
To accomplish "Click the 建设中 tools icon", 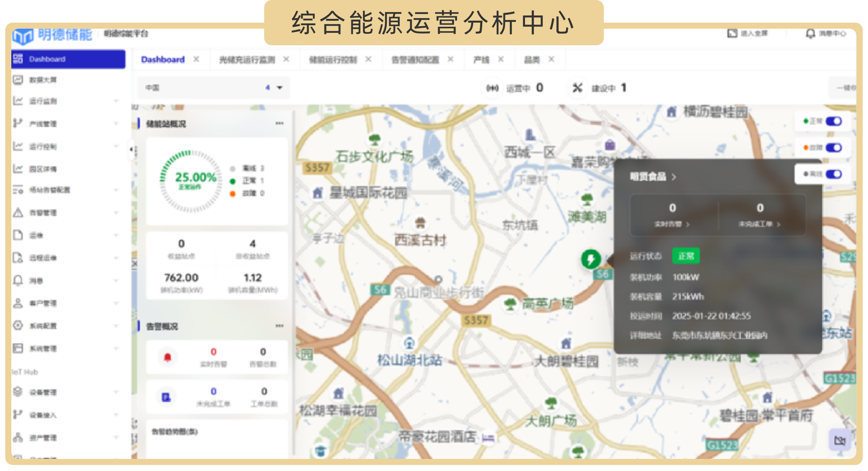I will pyautogui.click(x=577, y=88).
